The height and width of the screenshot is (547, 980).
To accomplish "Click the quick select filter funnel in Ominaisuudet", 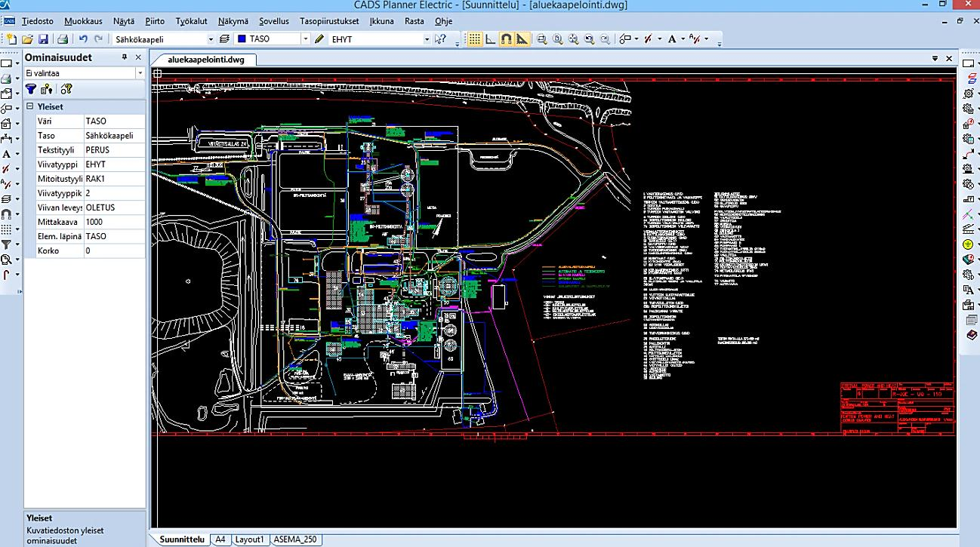I will pyautogui.click(x=31, y=89).
